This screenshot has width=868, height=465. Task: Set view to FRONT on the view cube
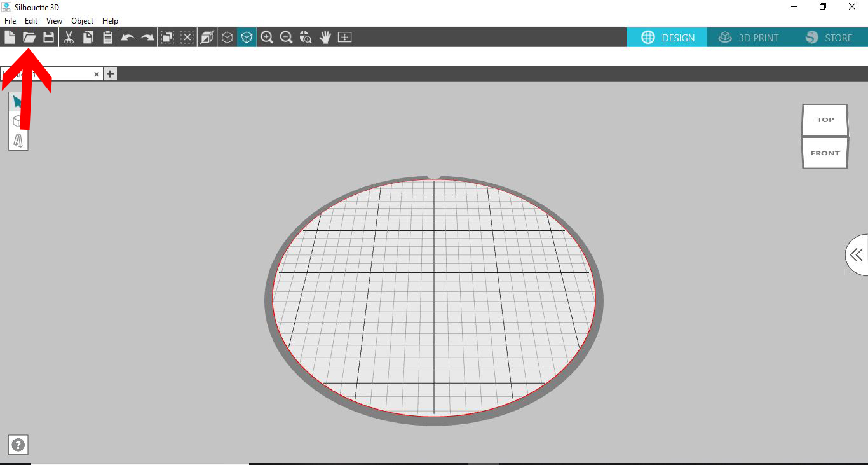pyautogui.click(x=825, y=153)
